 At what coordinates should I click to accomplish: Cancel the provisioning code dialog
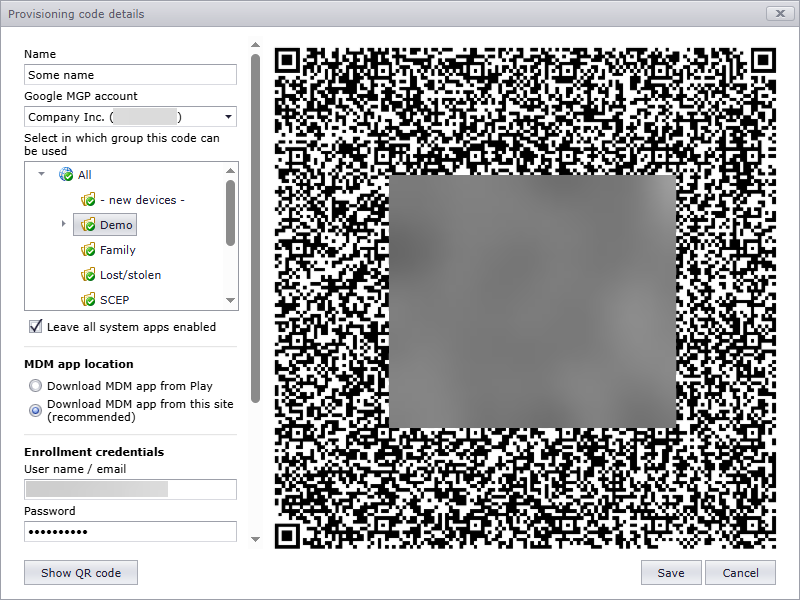pyautogui.click(x=740, y=573)
